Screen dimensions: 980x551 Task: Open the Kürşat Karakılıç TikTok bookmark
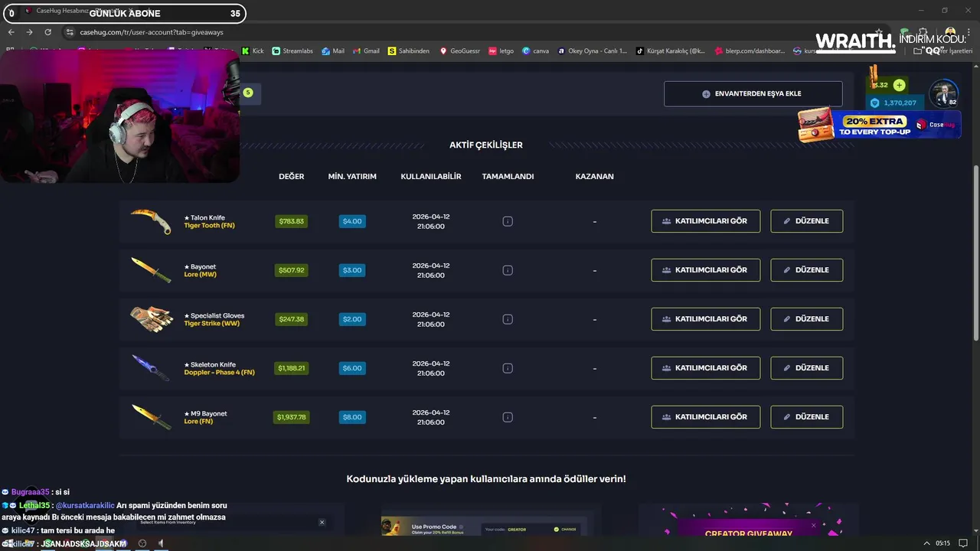pos(671,51)
